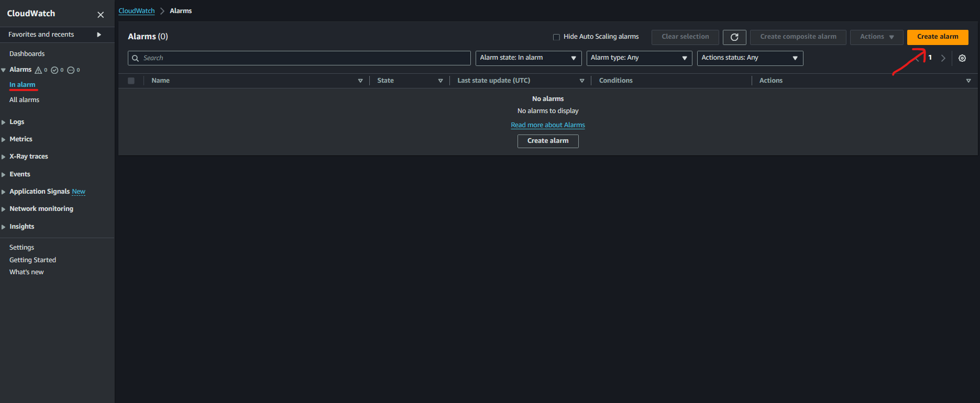980x403 pixels.
Task: Click the No alarms to display message
Action: pos(548,111)
